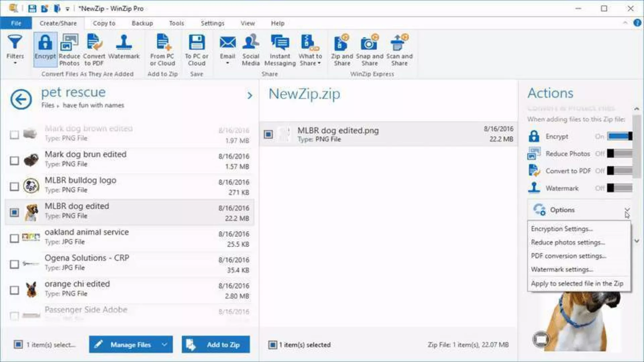The width and height of the screenshot is (644, 362).
Task: Turn on Reduce Photos toggle in Actions
Action: coord(619,154)
